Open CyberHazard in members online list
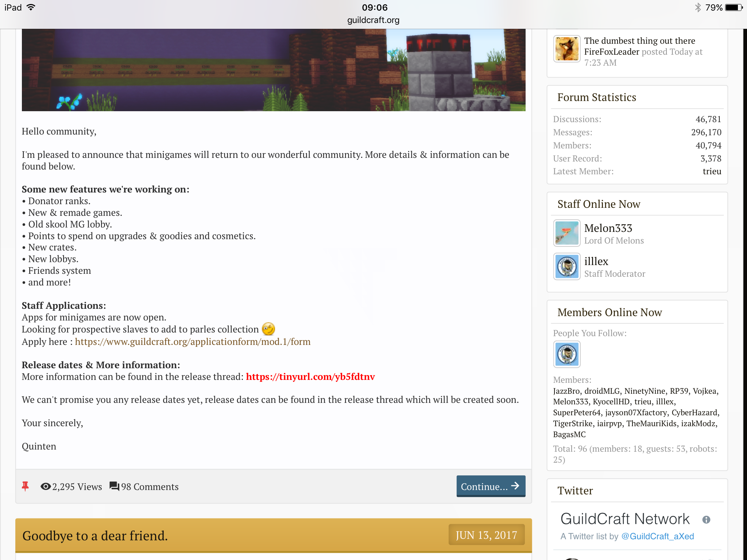Viewport: 747px width, 560px height. [694, 412]
